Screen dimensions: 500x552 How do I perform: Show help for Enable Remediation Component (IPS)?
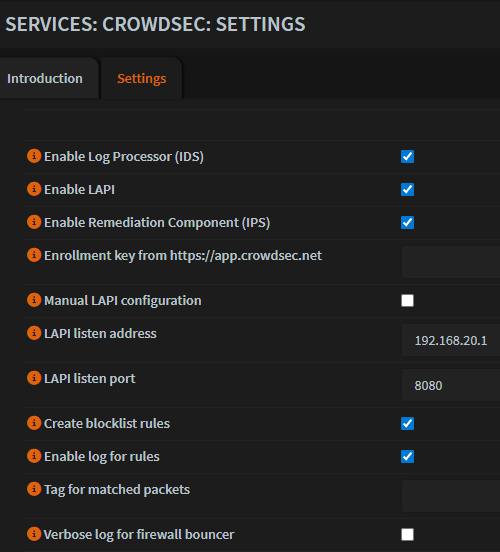[34, 222]
